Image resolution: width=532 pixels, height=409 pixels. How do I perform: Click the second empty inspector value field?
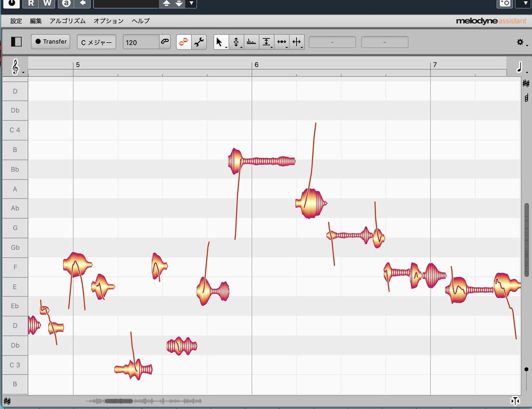(385, 42)
